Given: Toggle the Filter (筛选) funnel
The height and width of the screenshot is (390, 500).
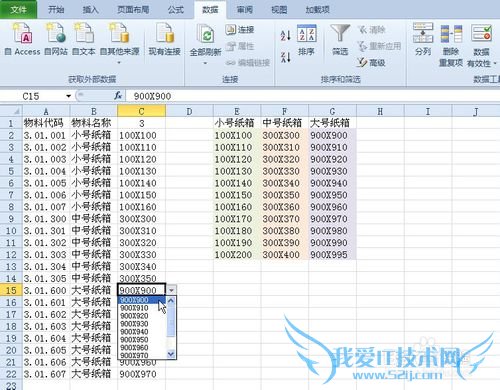Looking at the screenshot, I should click(x=340, y=39).
